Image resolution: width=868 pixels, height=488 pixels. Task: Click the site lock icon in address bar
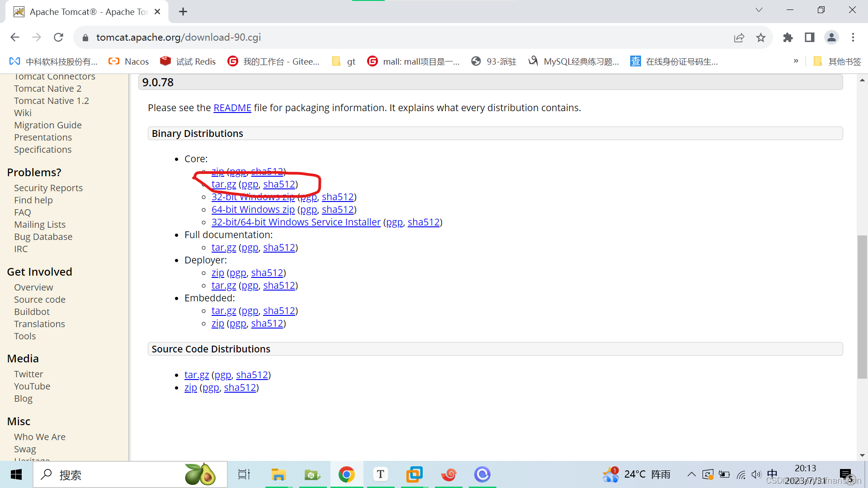coord(85,38)
